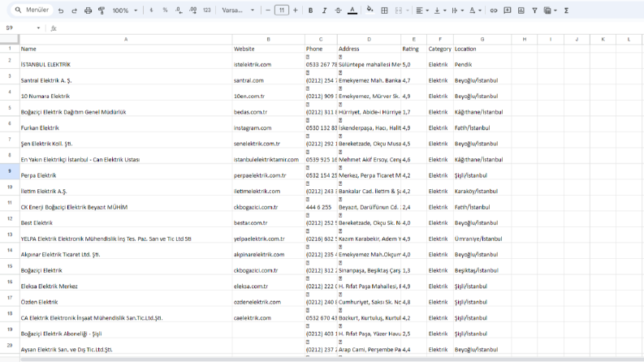Image resolution: width=644 pixels, height=362 pixels.
Task: Click the Rating header cell
Action: pyautogui.click(x=413, y=49)
